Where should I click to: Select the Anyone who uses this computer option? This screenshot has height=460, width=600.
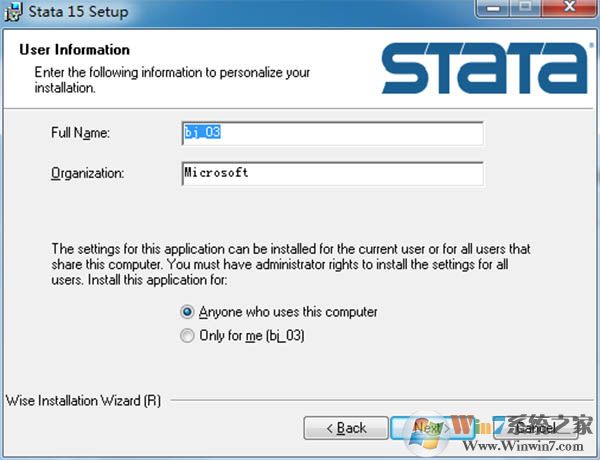click(x=187, y=312)
